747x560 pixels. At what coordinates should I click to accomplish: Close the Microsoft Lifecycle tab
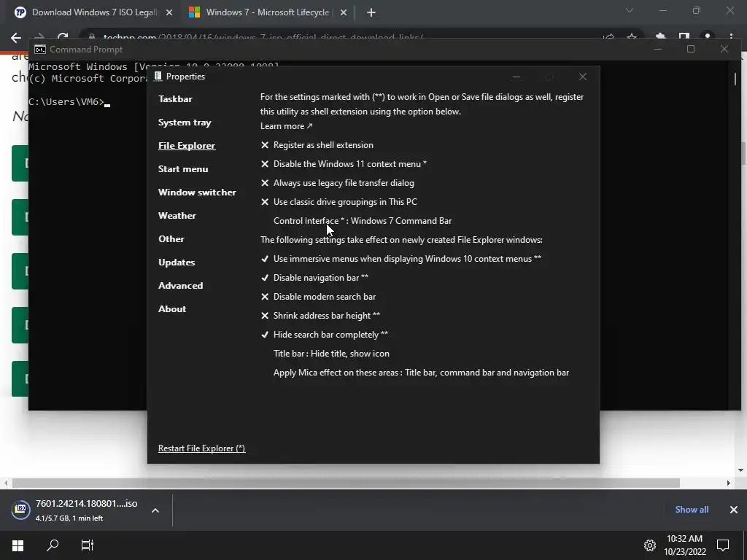[x=344, y=13]
